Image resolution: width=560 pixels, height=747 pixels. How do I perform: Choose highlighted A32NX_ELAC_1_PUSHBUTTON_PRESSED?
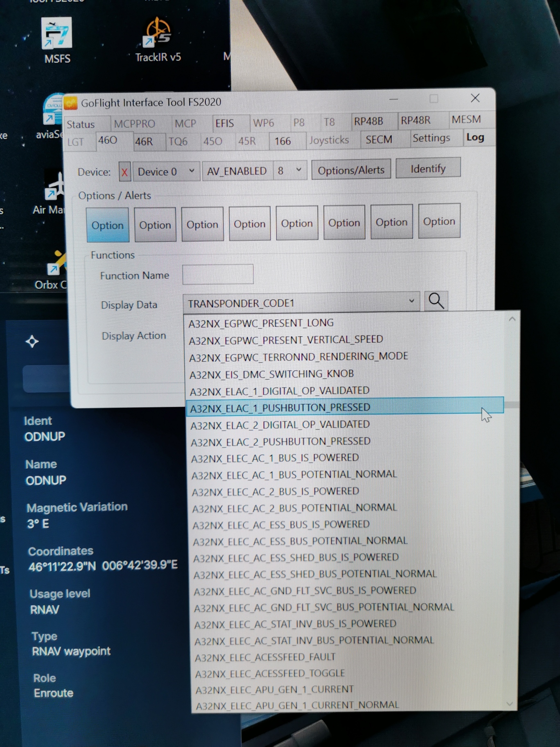345,407
